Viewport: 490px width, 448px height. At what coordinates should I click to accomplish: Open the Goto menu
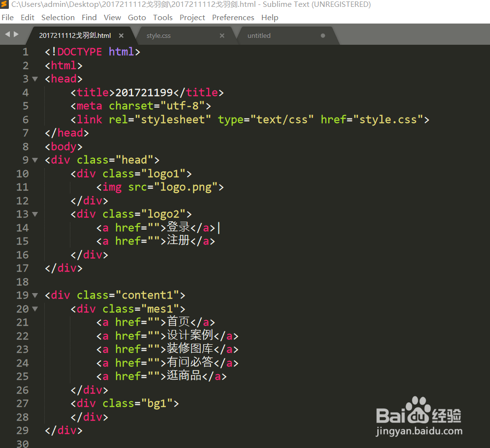137,18
